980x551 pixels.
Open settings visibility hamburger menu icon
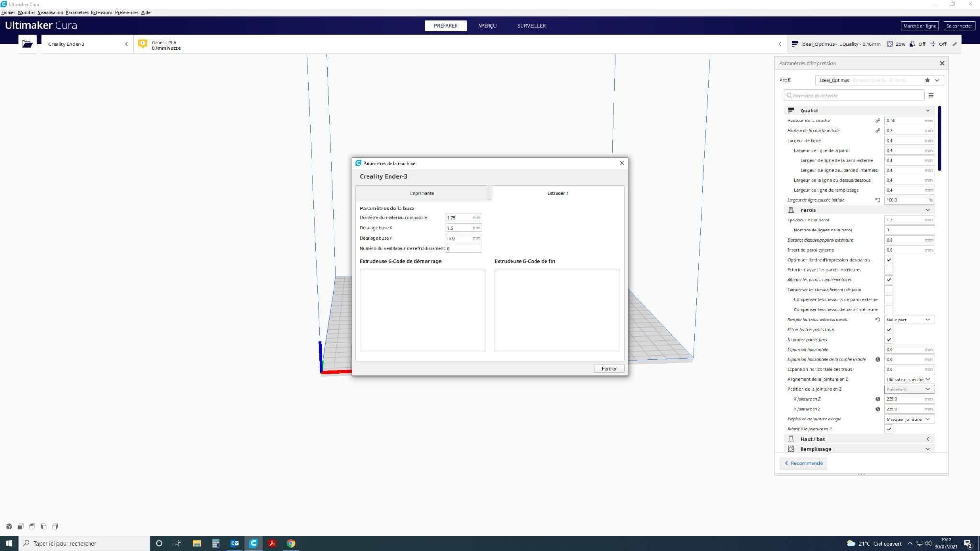[931, 95]
